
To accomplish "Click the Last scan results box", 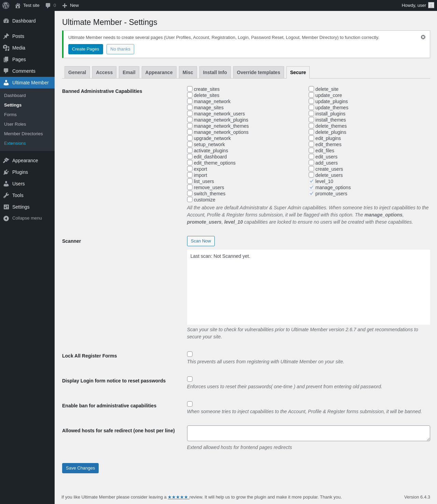I will coord(309,287).
